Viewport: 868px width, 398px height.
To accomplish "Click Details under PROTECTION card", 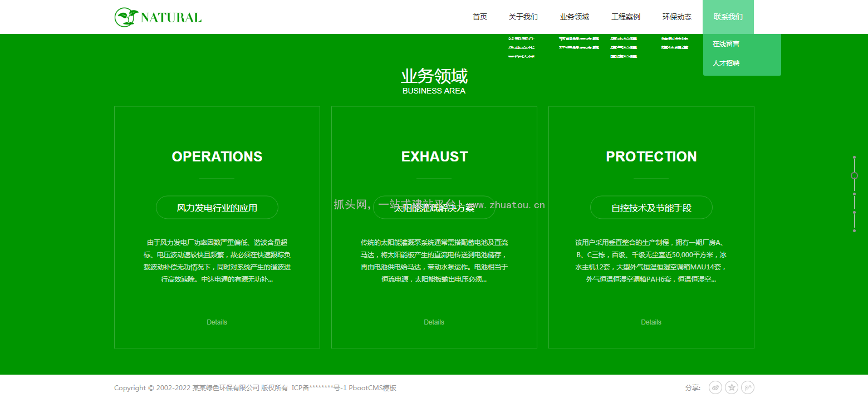I will (651, 322).
